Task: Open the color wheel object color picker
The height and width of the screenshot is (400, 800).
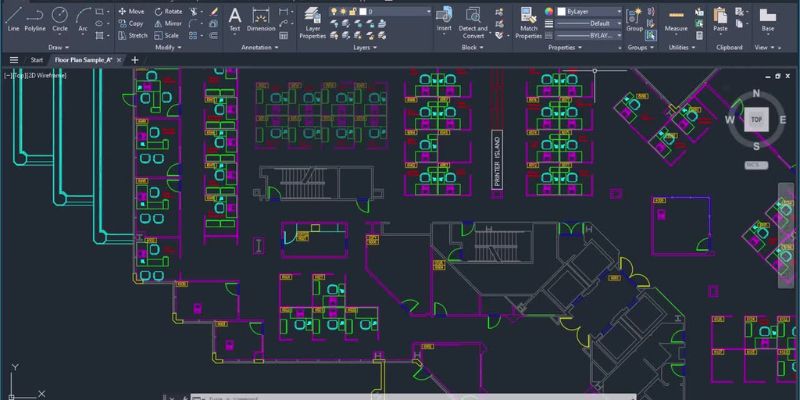Action: 549,11
